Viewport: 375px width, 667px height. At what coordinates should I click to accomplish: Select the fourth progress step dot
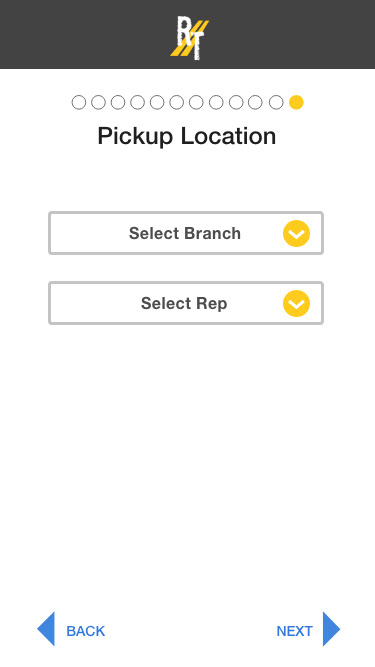click(x=137, y=103)
